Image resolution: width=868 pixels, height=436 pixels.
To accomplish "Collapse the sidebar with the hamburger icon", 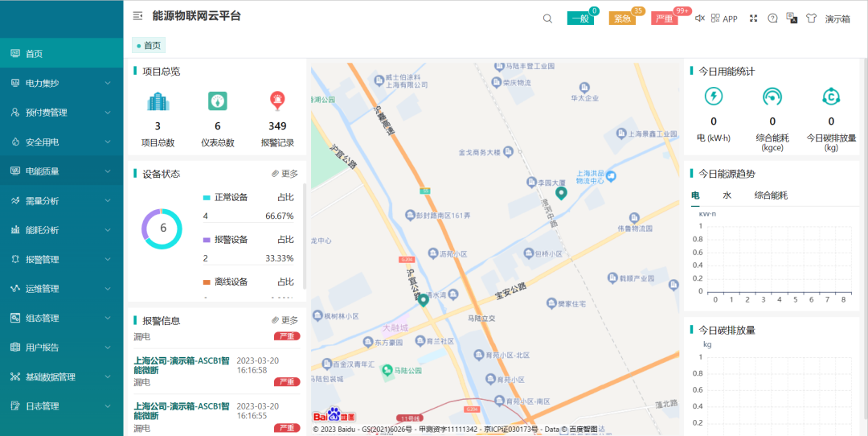I will click(137, 16).
